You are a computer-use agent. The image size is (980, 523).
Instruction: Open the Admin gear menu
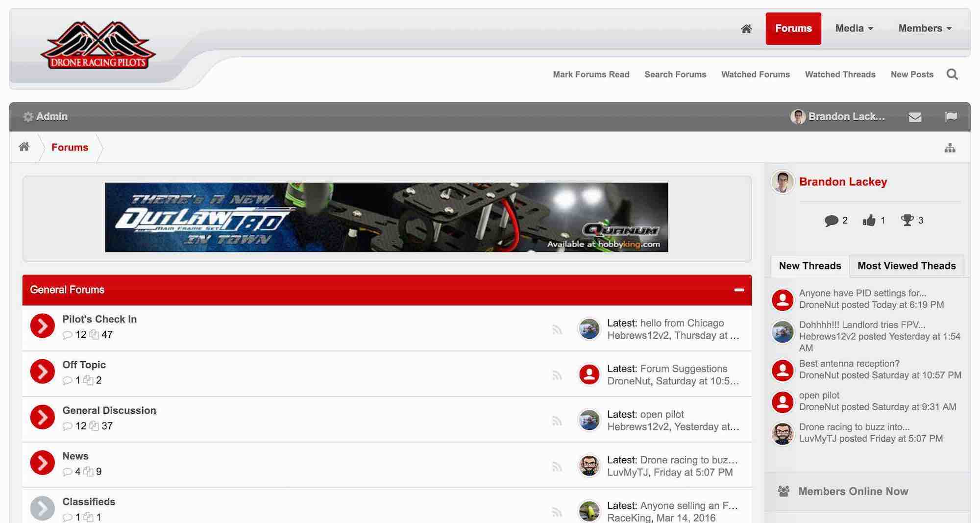45,117
